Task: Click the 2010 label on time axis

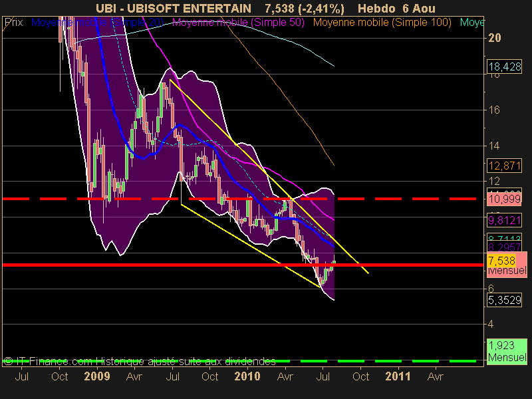Action: click(247, 376)
